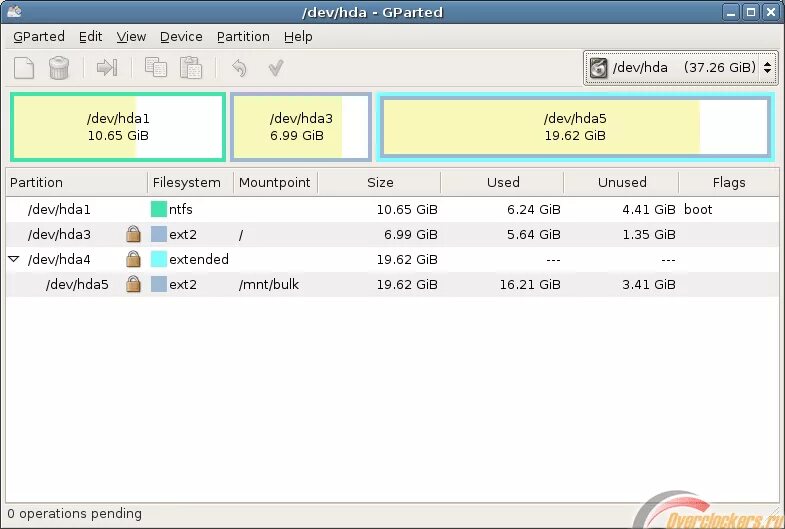This screenshot has height=529, width=785.
Task: Click the Flags column header
Action: pyautogui.click(x=728, y=183)
